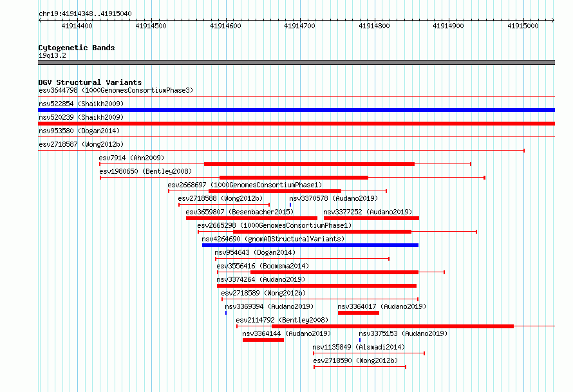Click the red esv2668697 variant bar
This screenshot has width=573, height=392.
(275, 191)
